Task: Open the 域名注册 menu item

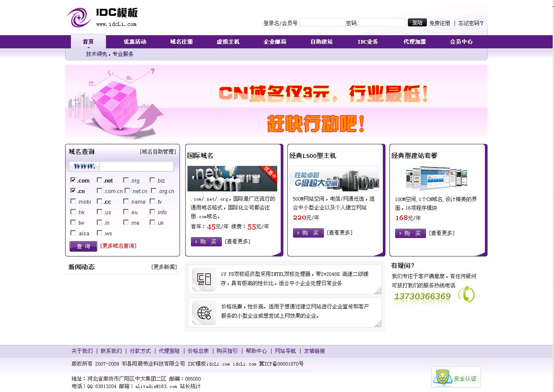Action: coord(181,41)
